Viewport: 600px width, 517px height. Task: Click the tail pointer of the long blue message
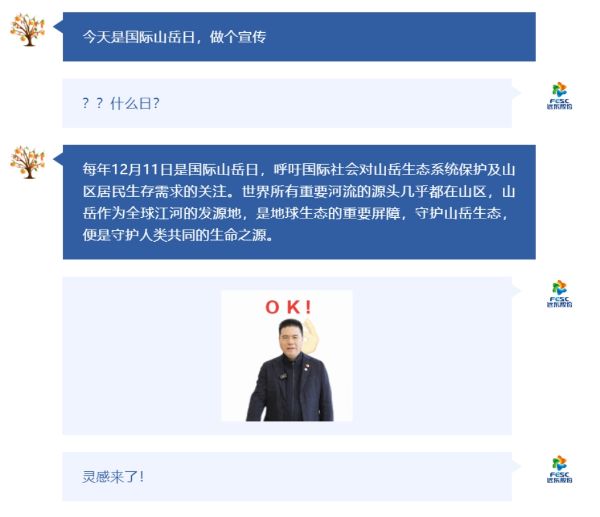[58, 159]
